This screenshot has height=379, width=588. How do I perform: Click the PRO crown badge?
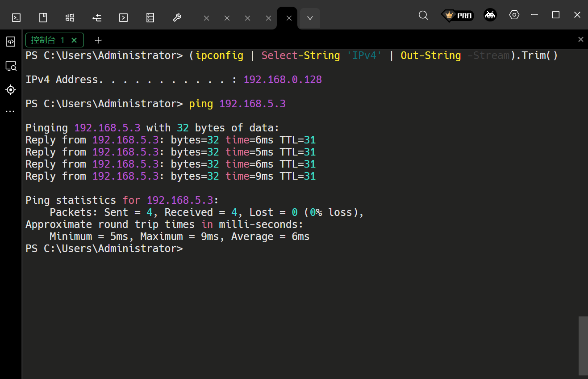[457, 15]
